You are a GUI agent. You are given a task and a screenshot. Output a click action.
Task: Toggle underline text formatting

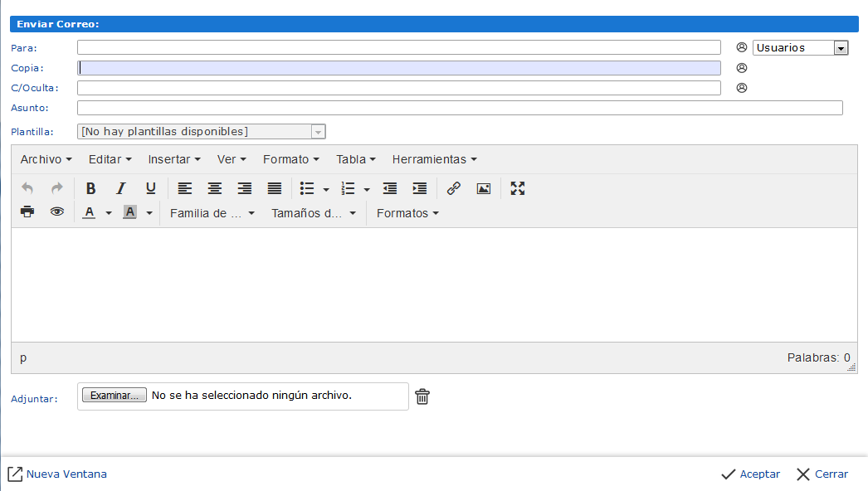click(150, 188)
